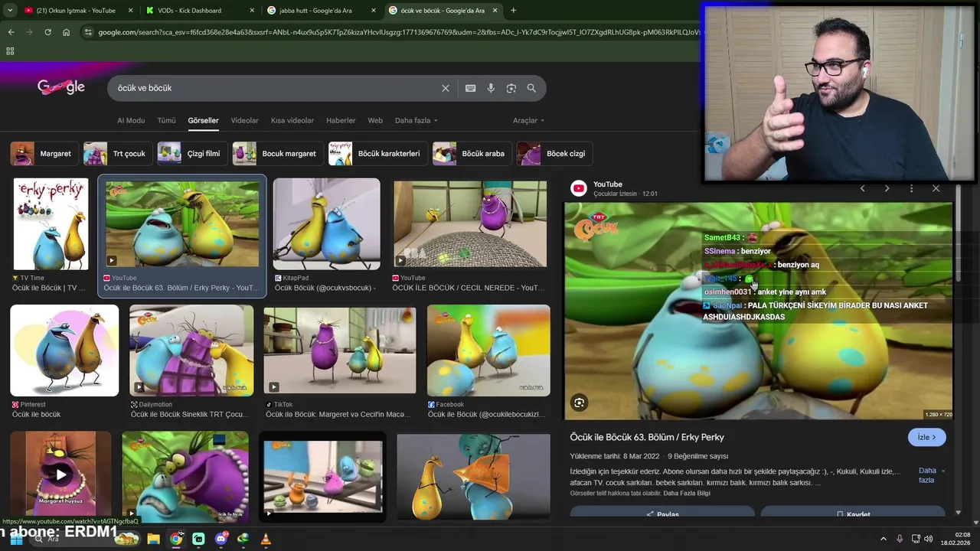The width and height of the screenshot is (980, 551).
Task: Open the Pinterest Öcük ile böcük thumbnail
Action: coord(64,350)
